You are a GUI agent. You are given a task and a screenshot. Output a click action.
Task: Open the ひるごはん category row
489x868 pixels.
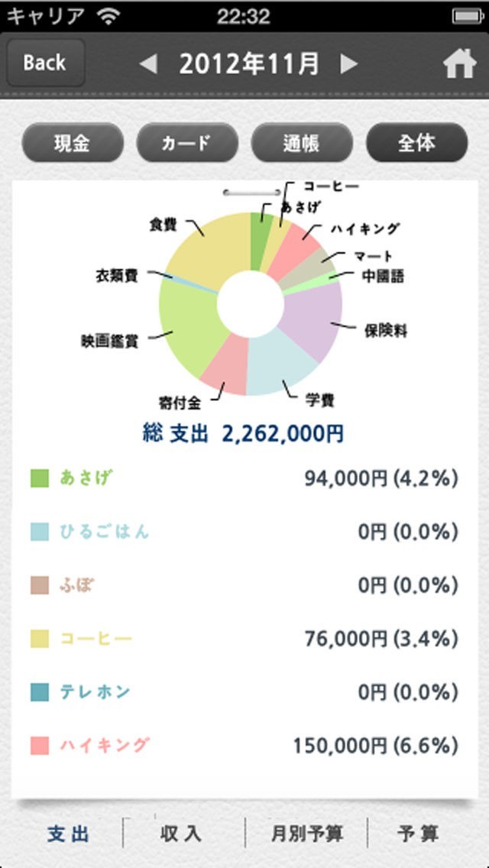[x=244, y=532]
